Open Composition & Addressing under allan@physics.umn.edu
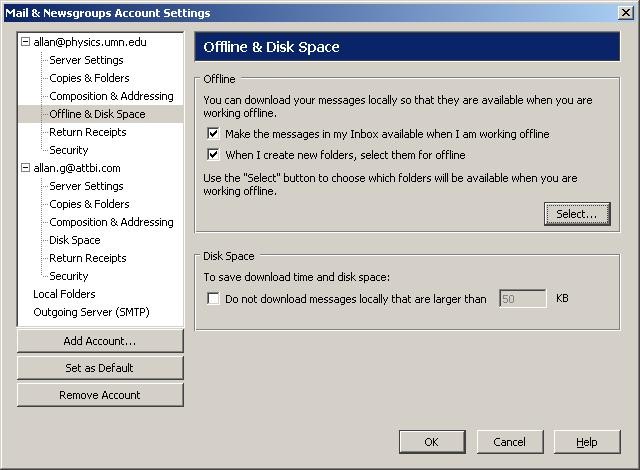Screen dimensions: 640x470 pyautogui.click(x=111, y=96)
